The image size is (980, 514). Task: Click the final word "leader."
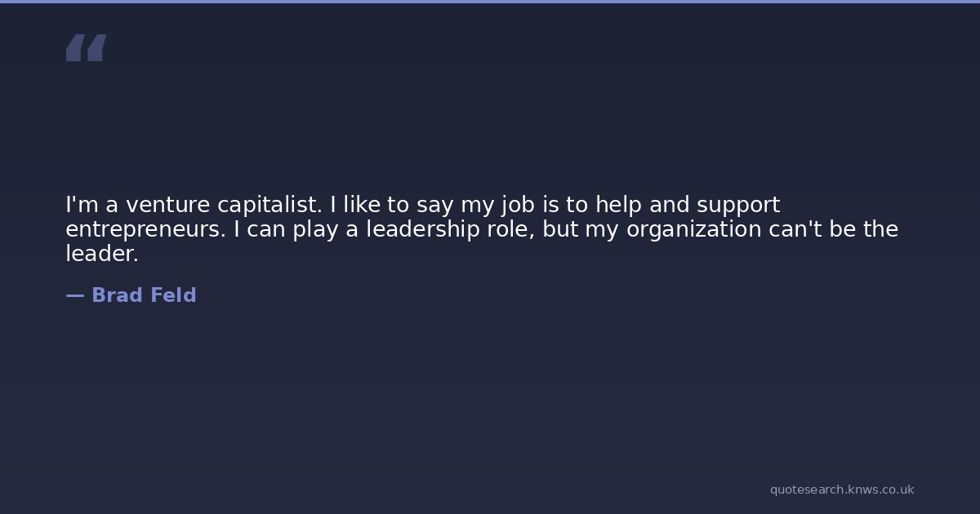click(x=102, y=254)
